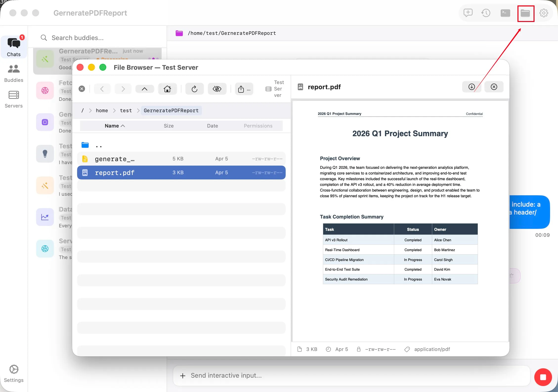This screenshot has height=392, width=558.
Task: Click the /home/test/GernerateDPFReport path
Action: point(232,33)
